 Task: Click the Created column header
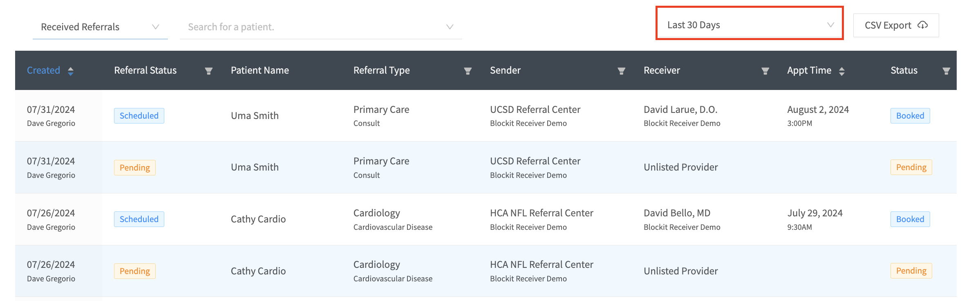pyautogui.click(x=43, y=70)
